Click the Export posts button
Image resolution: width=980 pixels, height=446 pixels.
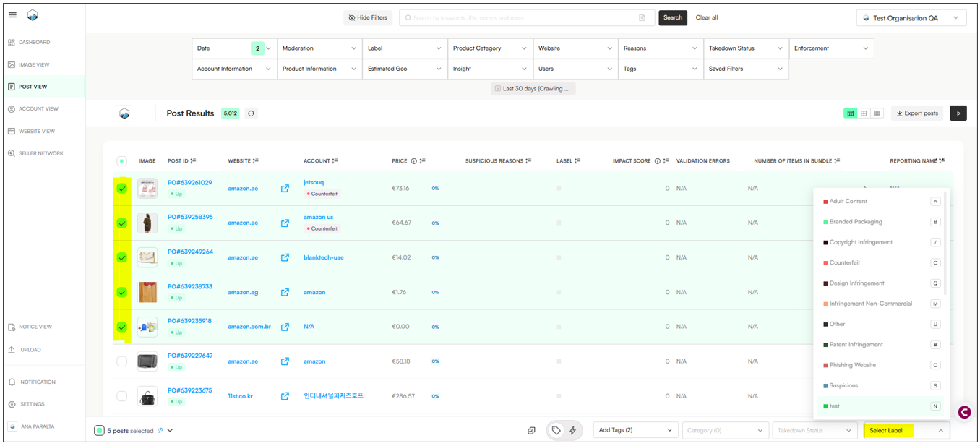917,113
